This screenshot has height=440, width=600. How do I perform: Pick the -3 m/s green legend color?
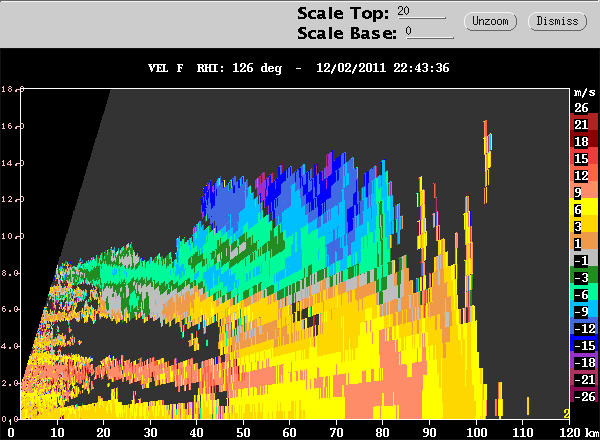pos(581,277)
